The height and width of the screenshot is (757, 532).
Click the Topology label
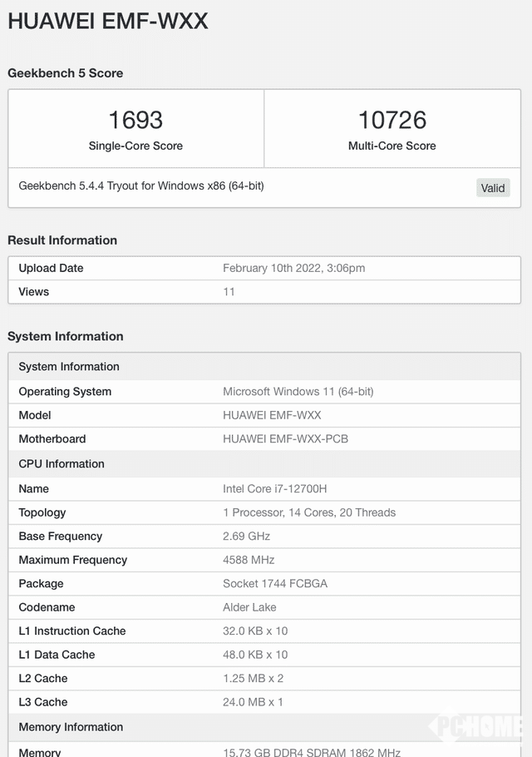42,512
